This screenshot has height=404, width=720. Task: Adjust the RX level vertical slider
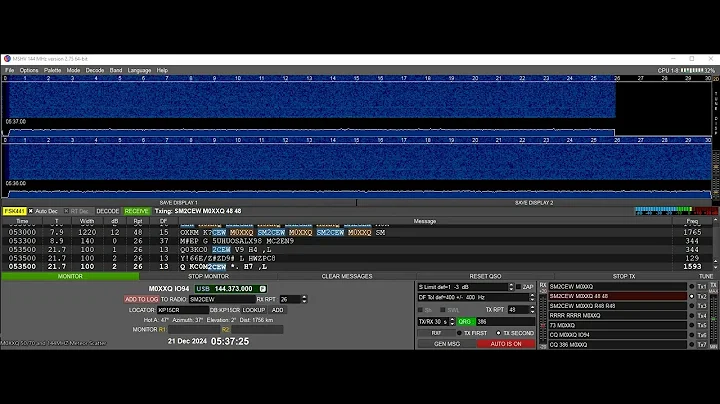[x=543, y=318]
